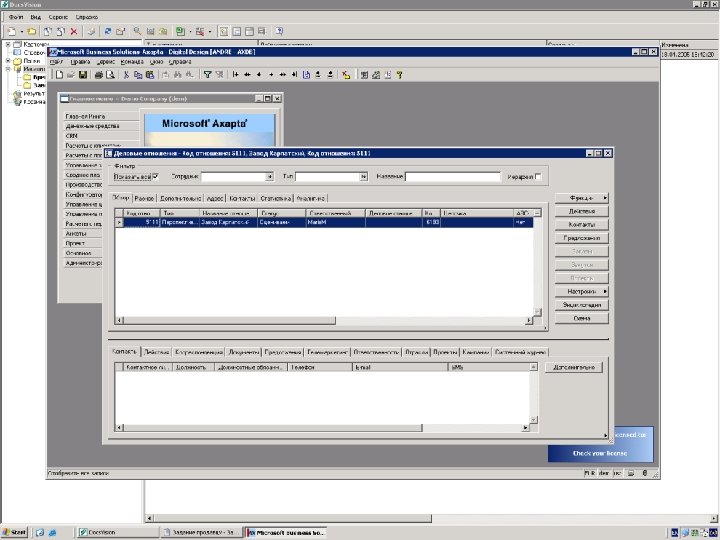Click the 'Check your license' banner
Viewport: 720px width, 540px height.
point(600,453)
